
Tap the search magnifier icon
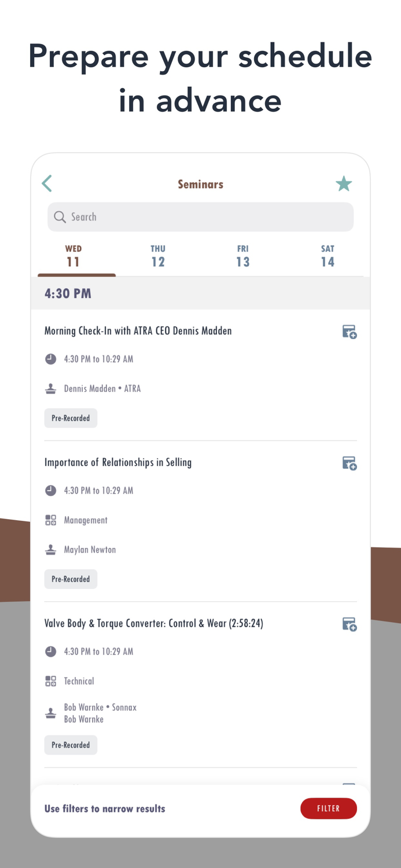(60, 217)
